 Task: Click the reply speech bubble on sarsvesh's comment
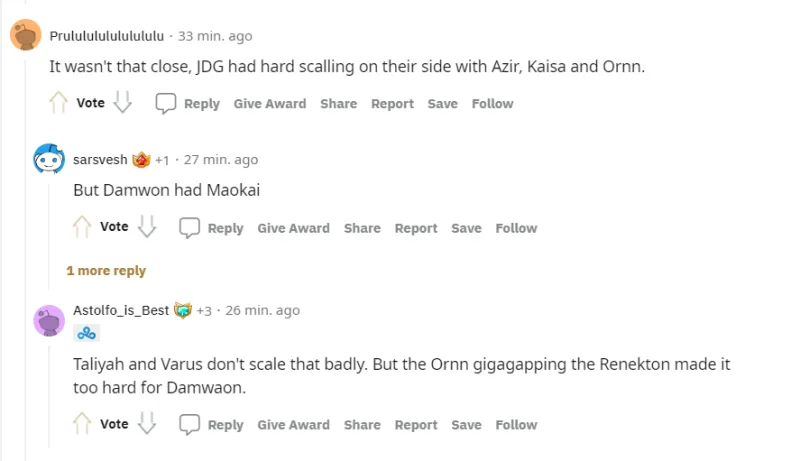pyautogui.click(x=190, y=228)
